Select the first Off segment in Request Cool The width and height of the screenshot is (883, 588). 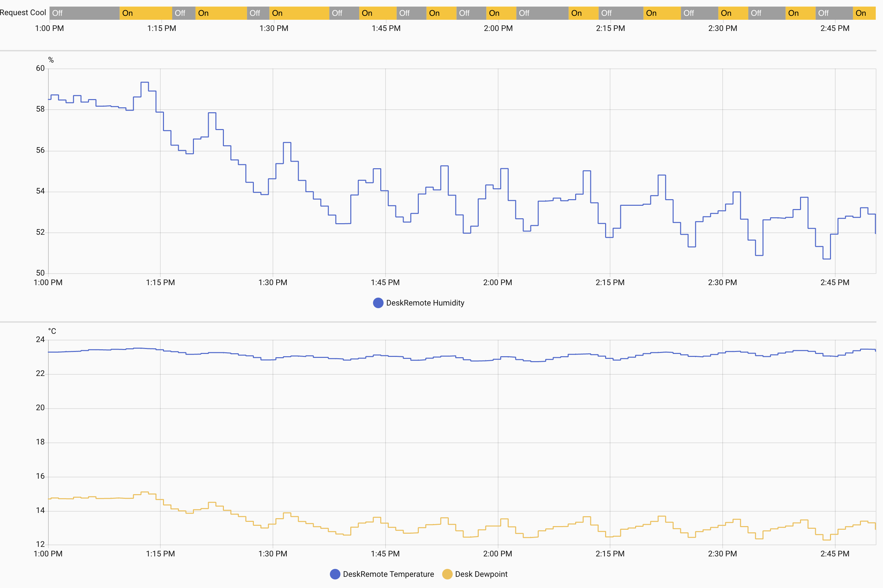coord(84,13)
